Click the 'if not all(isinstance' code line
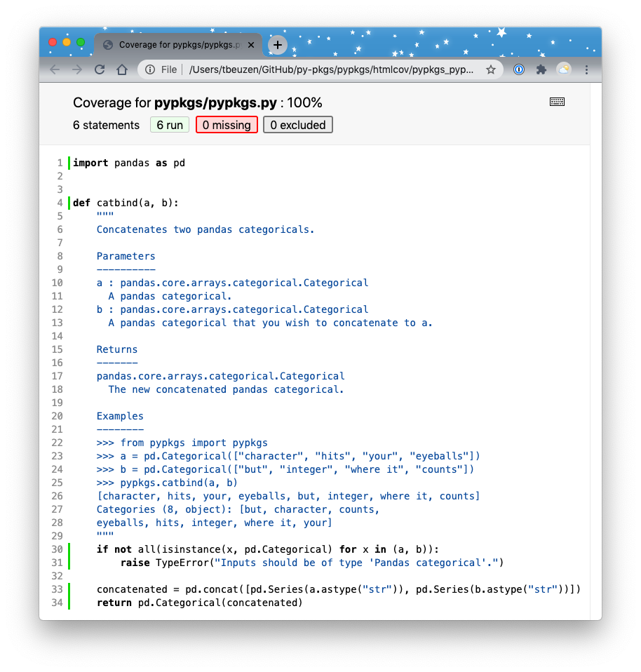Viewport: 641px width, 672px height. [x=268, y=549]
